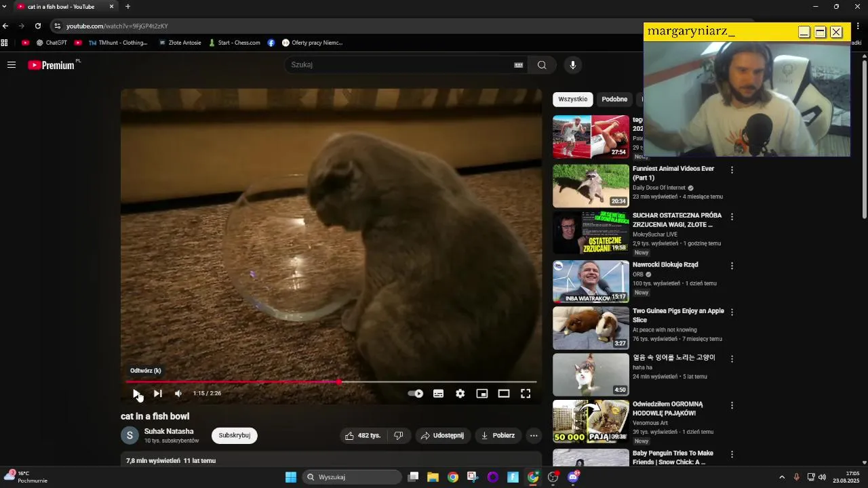Open more actions menu below video
The image size is (868, 488).
click(534, 435)
